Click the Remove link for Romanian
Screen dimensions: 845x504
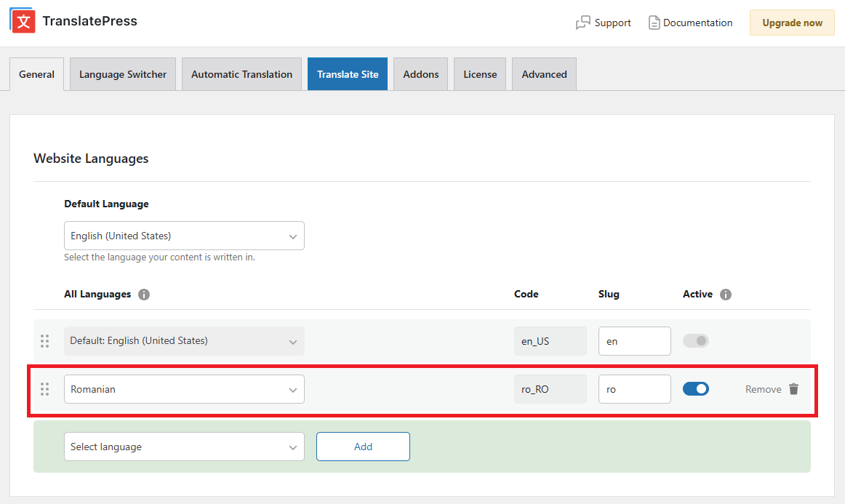pos(762,389)
